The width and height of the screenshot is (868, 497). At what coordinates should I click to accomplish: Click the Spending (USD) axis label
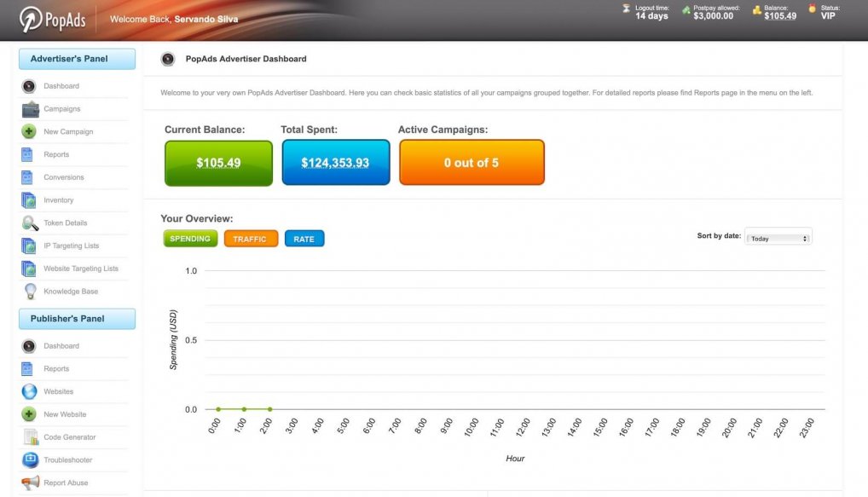(173, 339)
